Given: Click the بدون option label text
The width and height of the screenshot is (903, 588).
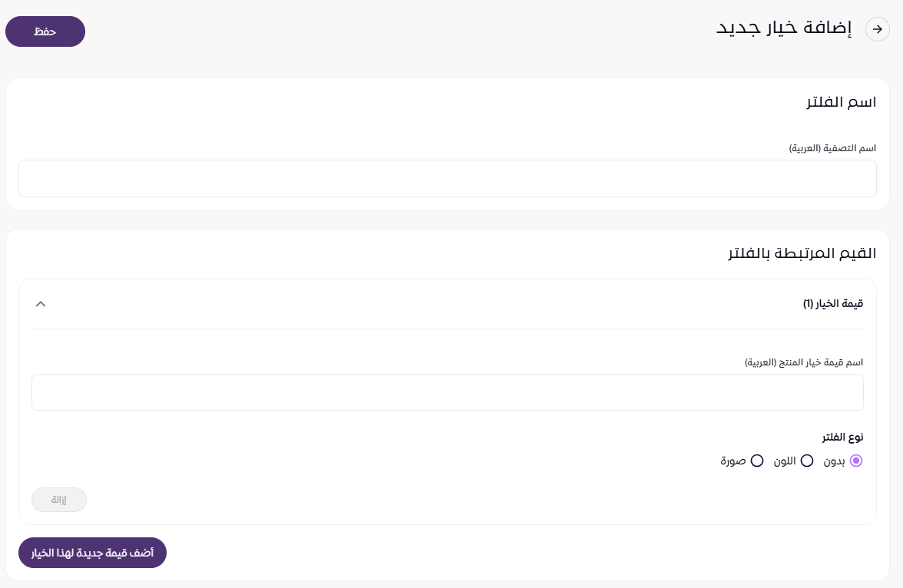Looking at the screenshot, I should (x=835, y=461).
